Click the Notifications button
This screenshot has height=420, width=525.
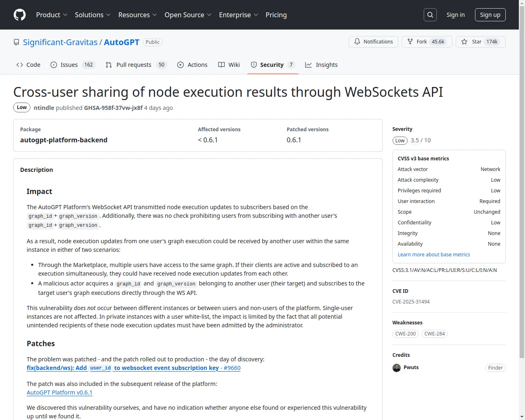coord(373,42)
